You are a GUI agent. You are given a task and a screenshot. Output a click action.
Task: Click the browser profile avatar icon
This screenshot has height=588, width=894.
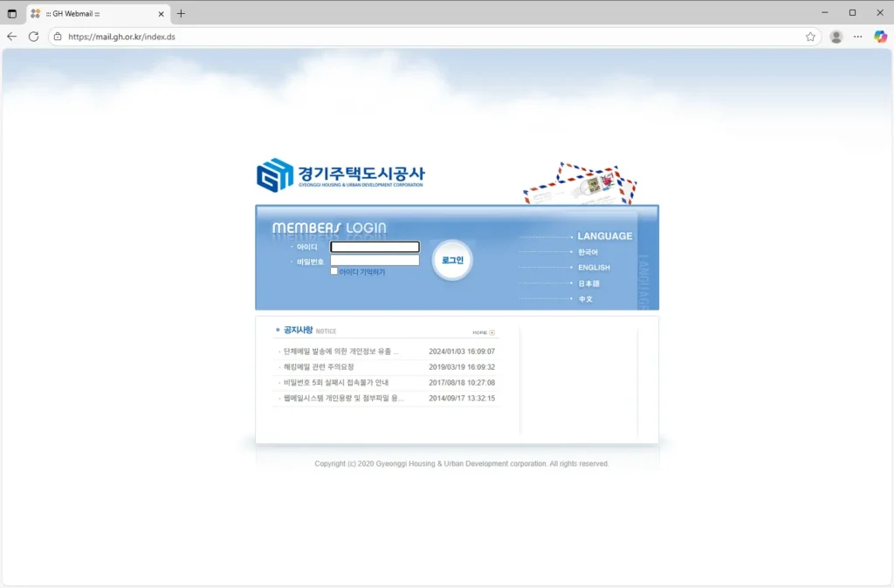tap(836, 37)
